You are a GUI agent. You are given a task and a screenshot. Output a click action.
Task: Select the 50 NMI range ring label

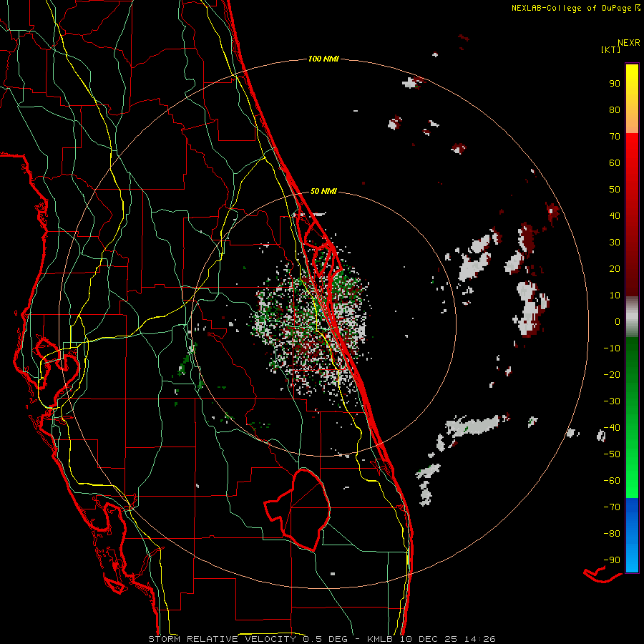[x=323, y=191]
